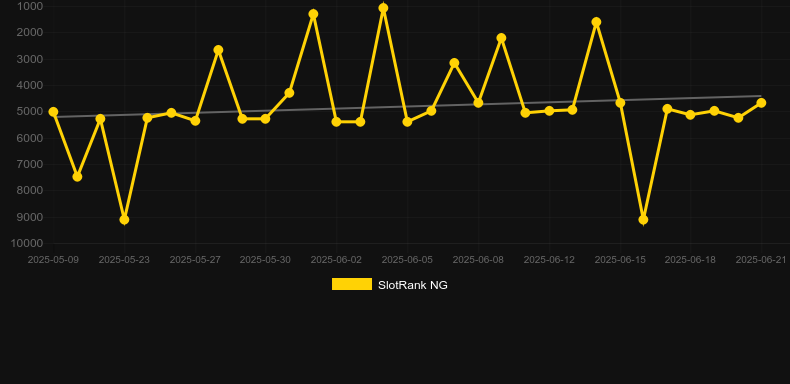This screenshot has height=384, width=790.
Task: Click the 2025-06-15 x-axis label
Action: (x=620, y=260)
